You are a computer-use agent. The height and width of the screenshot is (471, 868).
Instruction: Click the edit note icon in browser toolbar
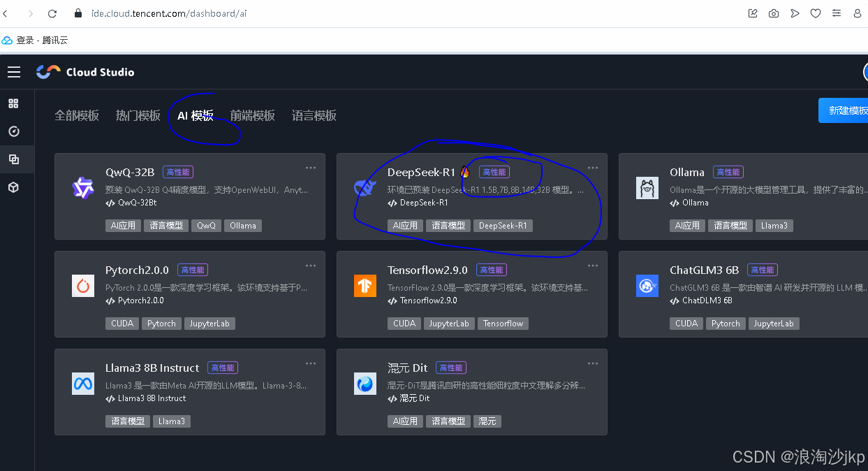[753, 13]
